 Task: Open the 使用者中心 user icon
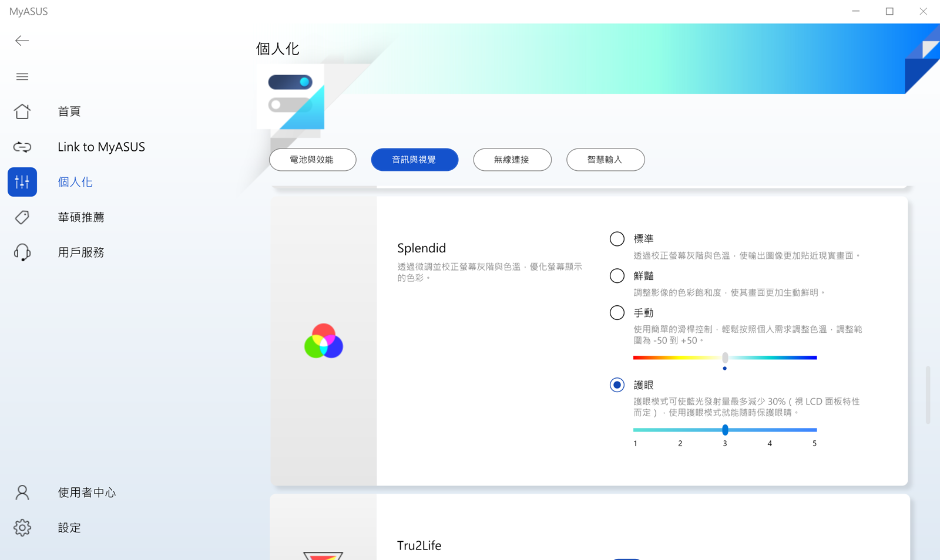tap(22, 492)
